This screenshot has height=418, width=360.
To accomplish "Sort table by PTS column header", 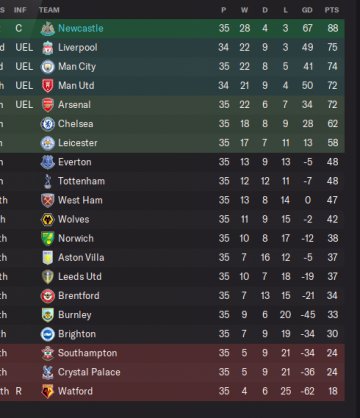I will point(332,10).
